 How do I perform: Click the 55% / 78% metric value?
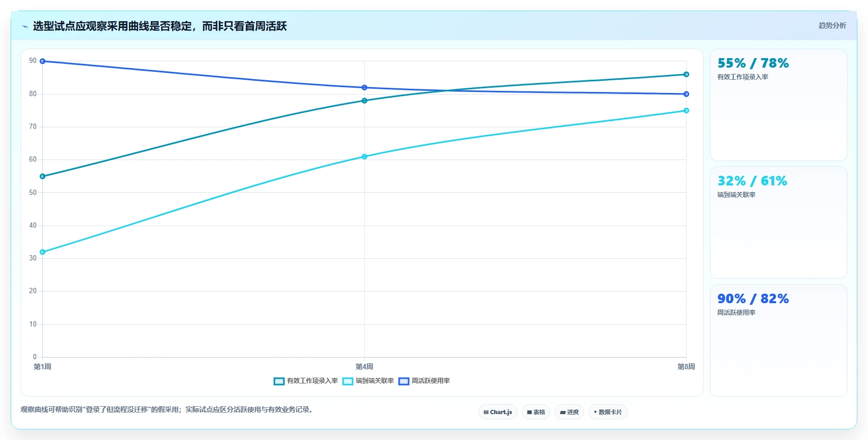pos(753,63)
